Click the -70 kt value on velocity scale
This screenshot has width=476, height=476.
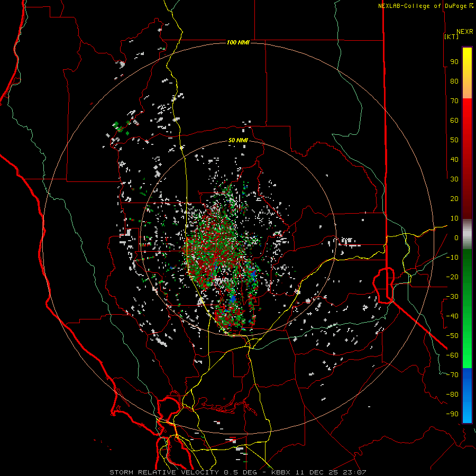tap(452, 375)
